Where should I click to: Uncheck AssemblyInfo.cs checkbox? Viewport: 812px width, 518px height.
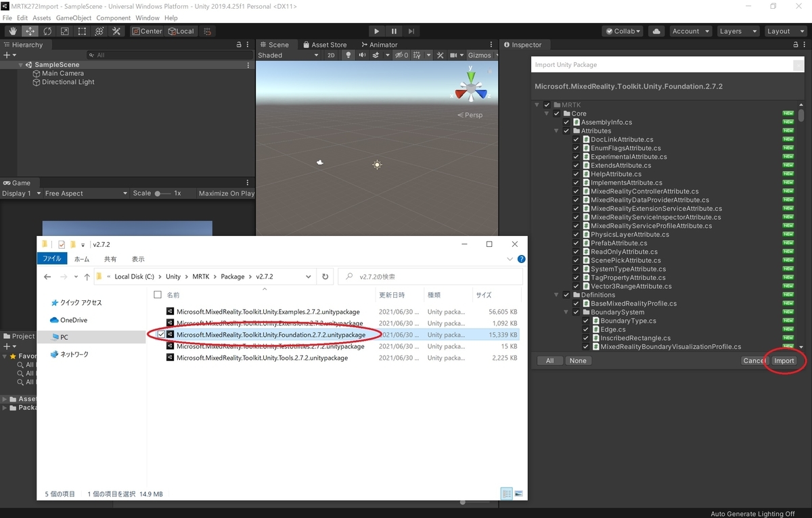click(566, 122)
